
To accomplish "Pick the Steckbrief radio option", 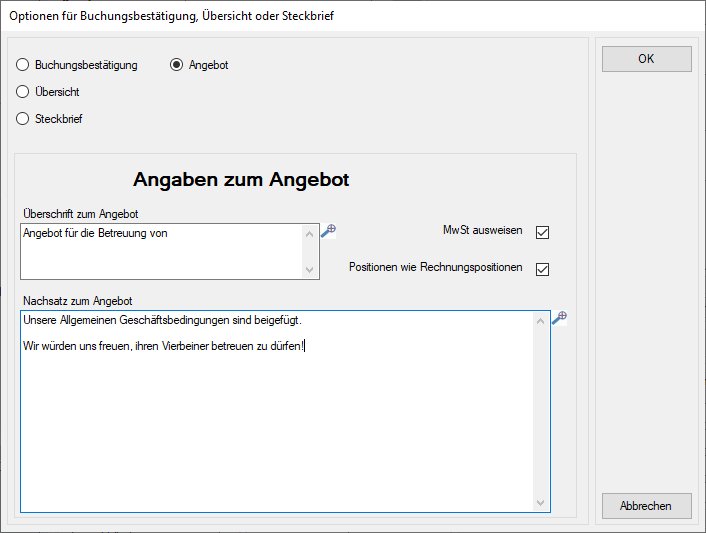I will pos(23,119).
